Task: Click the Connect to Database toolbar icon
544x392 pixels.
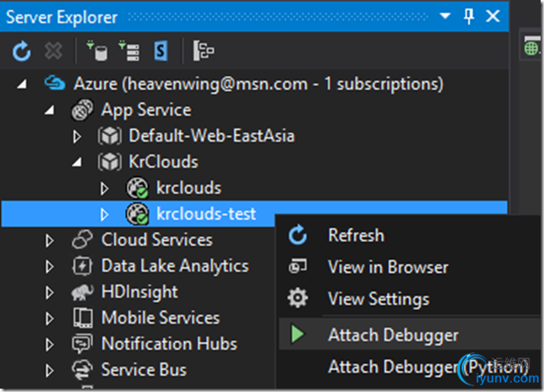Action: [x=97, y=51]
